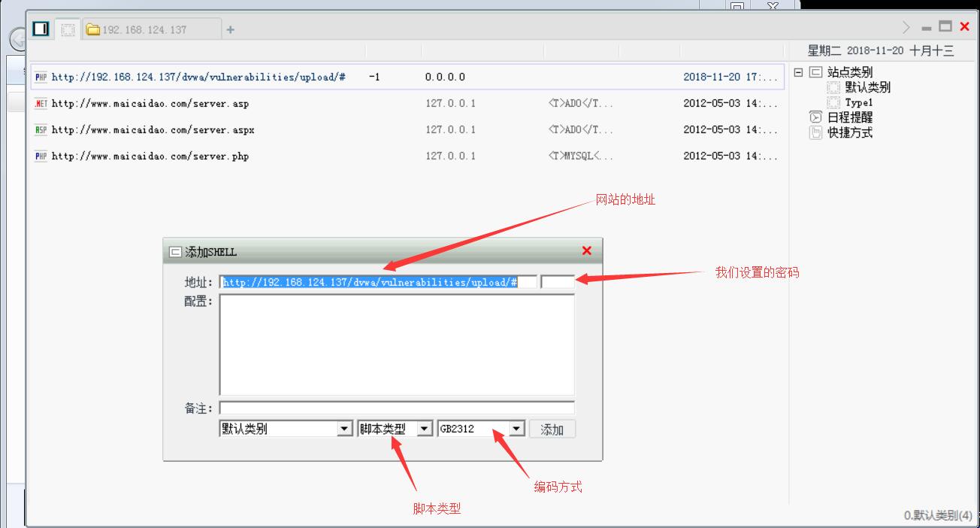Select the .NET icon of the server.asp row
Image resolution: width=980 pixels, height=528 pixels.
pyautogui.click(x=41, y=103)
